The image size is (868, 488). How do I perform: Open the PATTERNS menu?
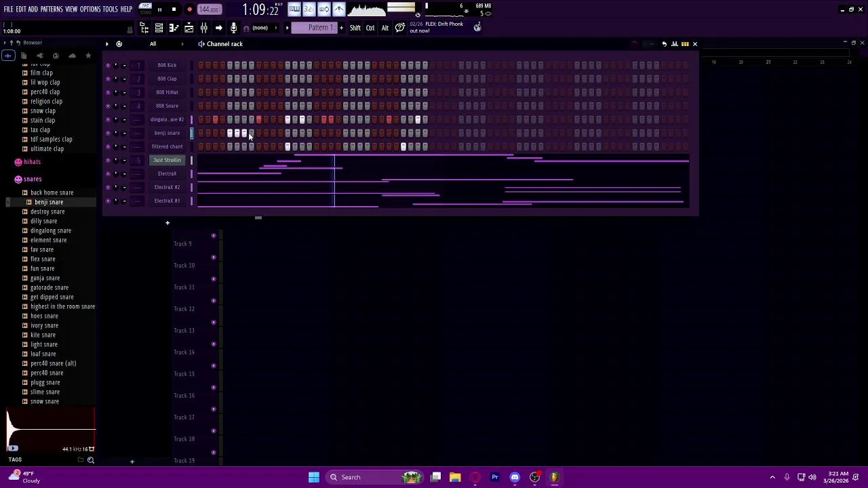(52, 9)
